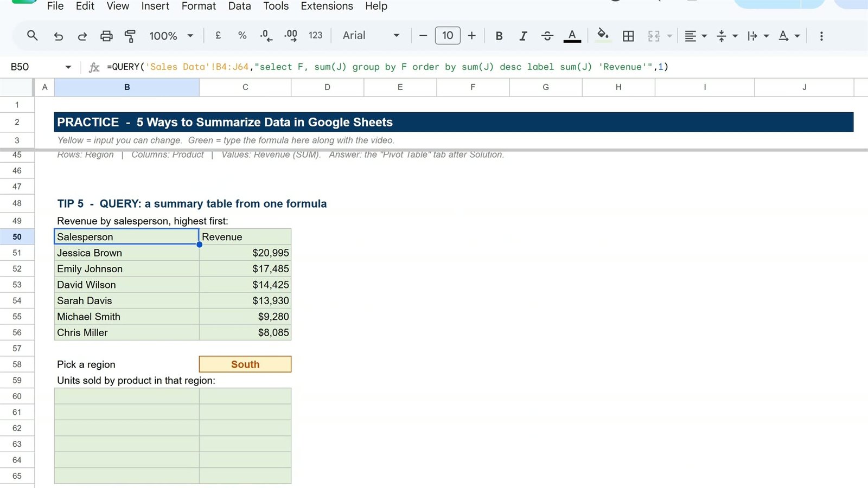Increase decimal places

(x=291, y=35)
